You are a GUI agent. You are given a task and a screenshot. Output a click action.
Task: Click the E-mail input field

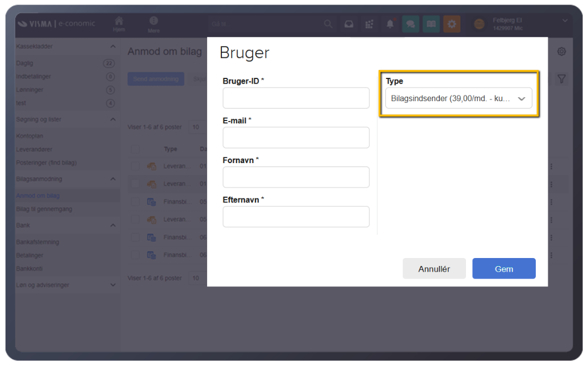[x=296, y=138]
